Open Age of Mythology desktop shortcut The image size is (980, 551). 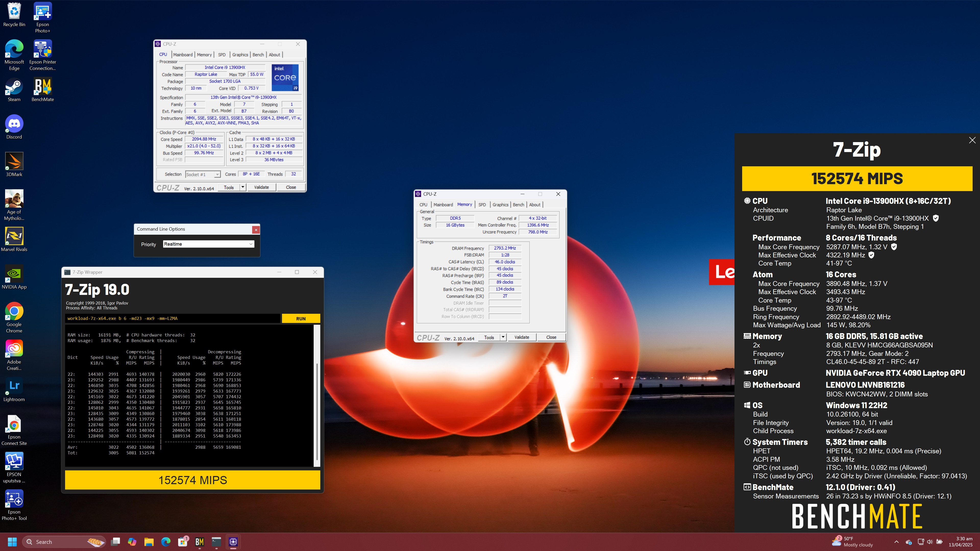14,205
